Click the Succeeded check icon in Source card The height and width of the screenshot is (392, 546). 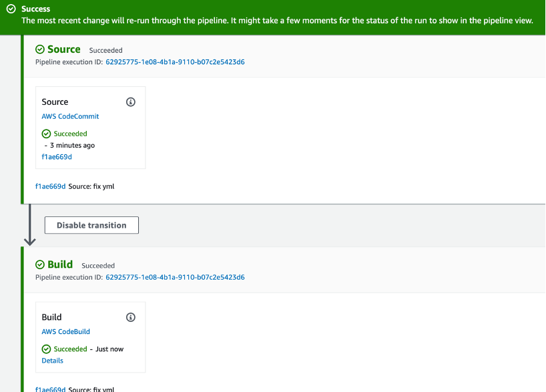point(46,134)
